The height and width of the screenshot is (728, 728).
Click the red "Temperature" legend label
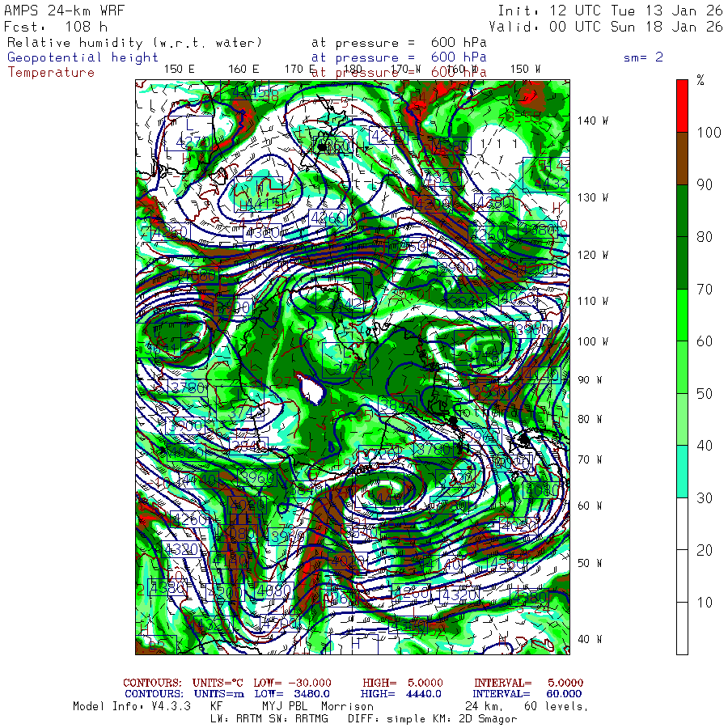click(51, 72)
